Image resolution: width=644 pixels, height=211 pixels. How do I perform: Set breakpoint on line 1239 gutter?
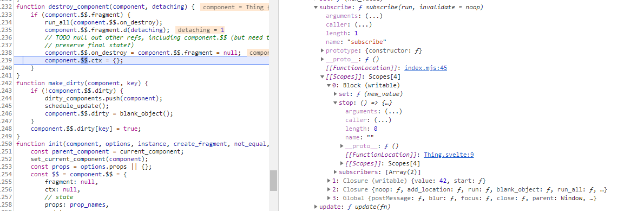pos(6,60)
